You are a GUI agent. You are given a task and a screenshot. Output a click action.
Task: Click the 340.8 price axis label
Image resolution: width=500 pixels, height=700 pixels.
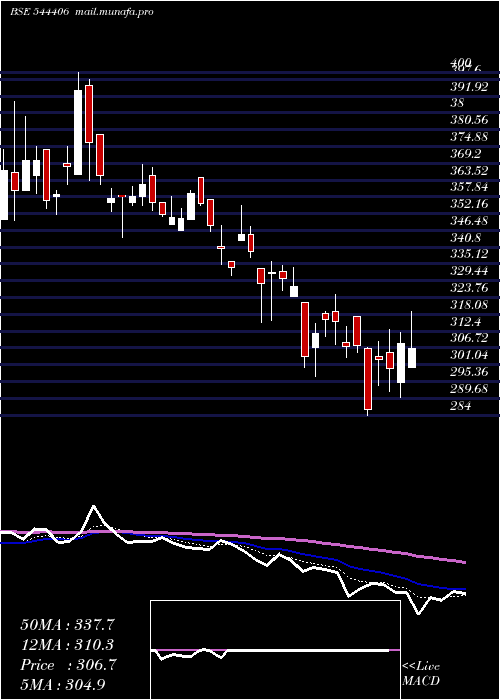466,238
